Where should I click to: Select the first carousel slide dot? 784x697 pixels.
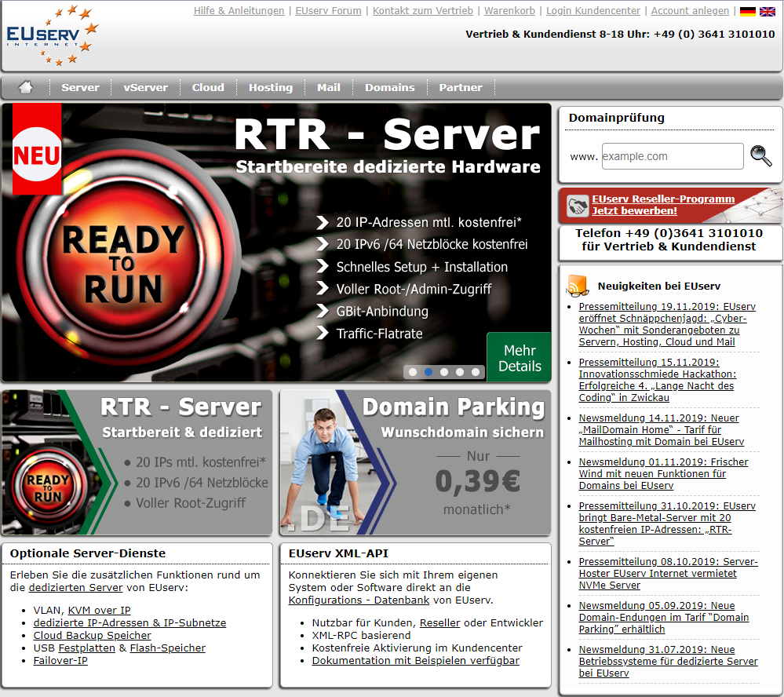[x=413, y=372]
